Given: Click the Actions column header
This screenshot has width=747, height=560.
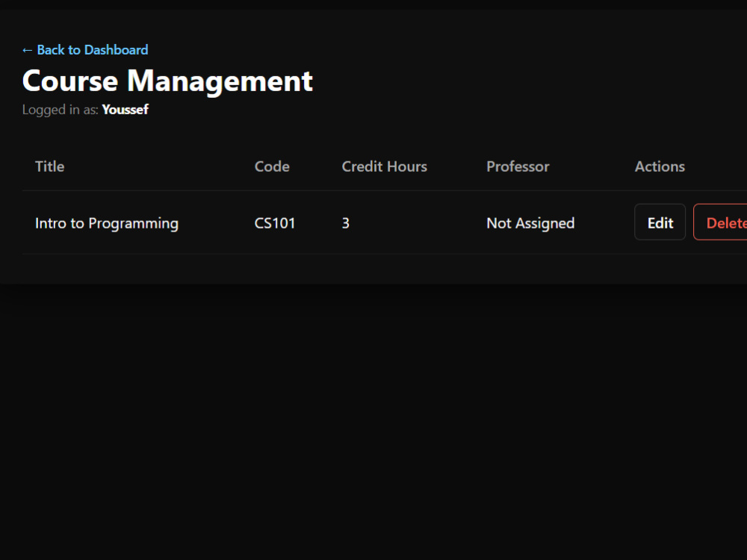Looking at the screenshot, I should 660,167.
